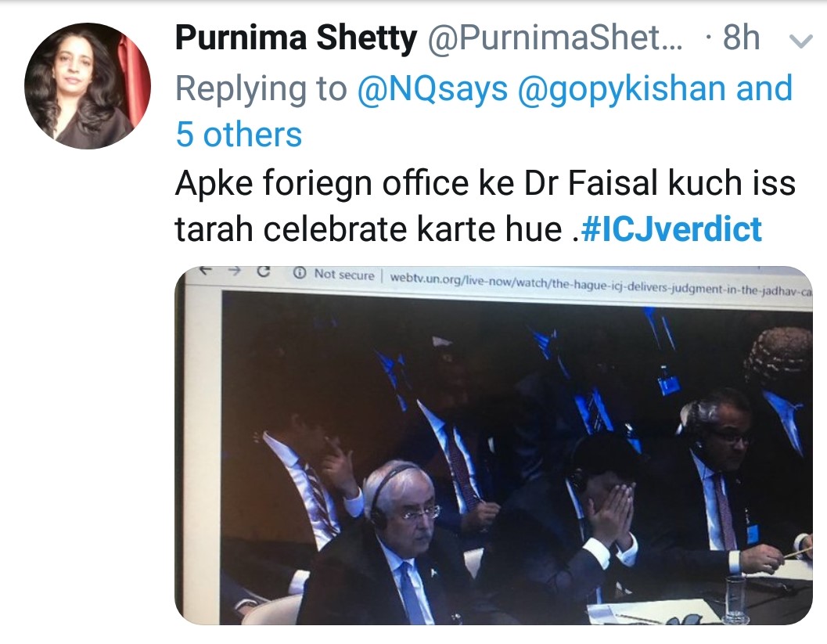Click the Not secure info icon
The image size is (827, 644).
click(x=299, y=273)
